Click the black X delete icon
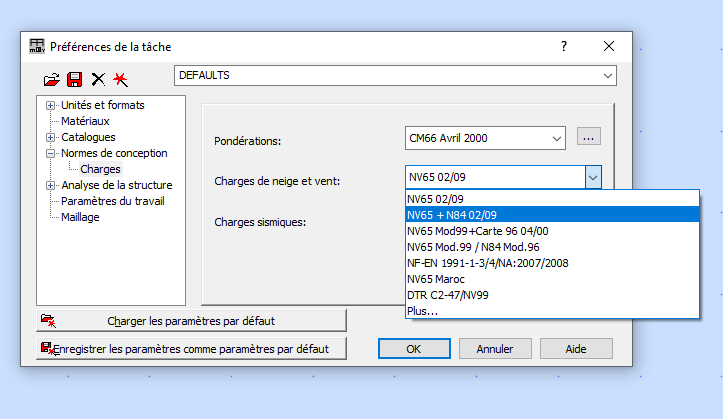Screen dimensions: 723x419 coord(98,80)
